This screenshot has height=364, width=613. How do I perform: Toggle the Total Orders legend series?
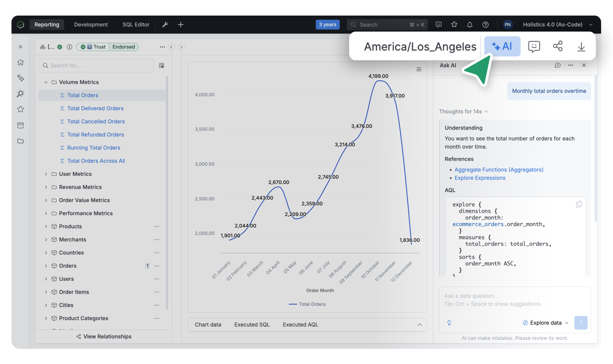307,304
